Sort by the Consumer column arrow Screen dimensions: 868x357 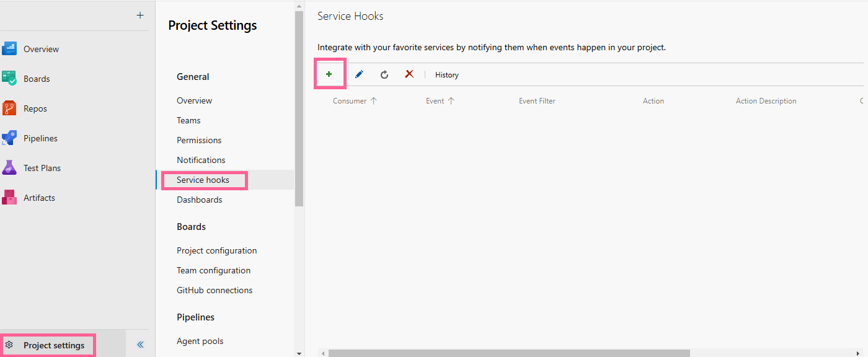373,101
